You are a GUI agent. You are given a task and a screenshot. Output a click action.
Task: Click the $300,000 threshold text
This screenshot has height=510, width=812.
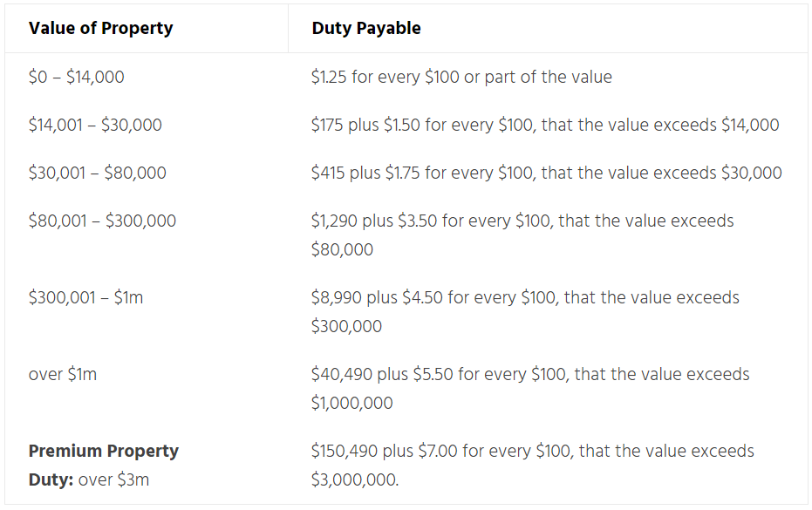click(346, 326)
